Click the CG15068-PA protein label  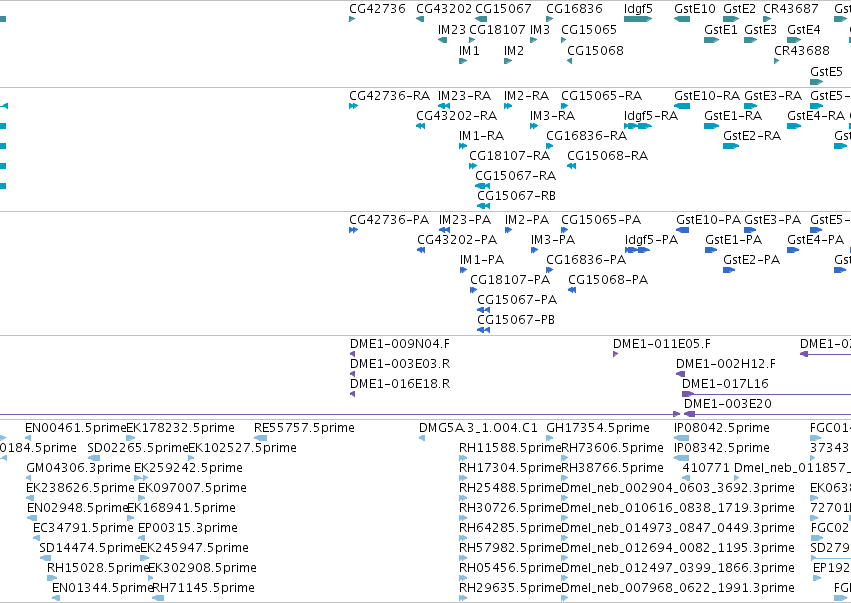coord(608,280)
